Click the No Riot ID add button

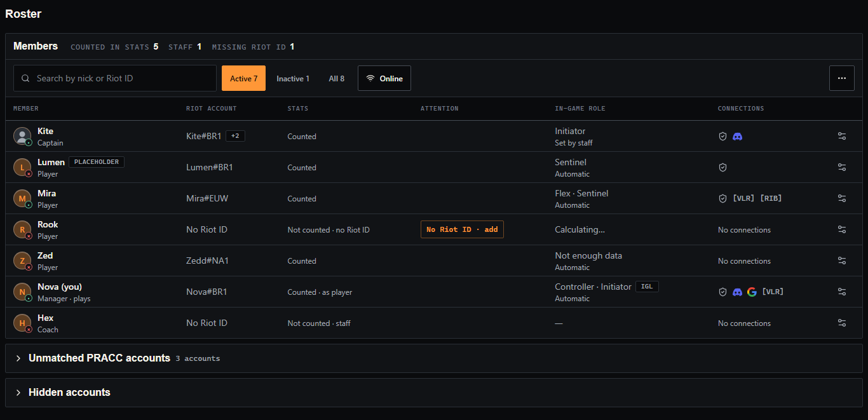[462, 229]
